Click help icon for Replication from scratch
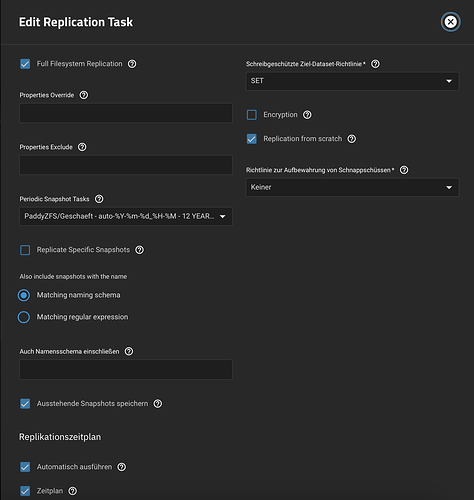474x500 pixels. pos(352,139)
